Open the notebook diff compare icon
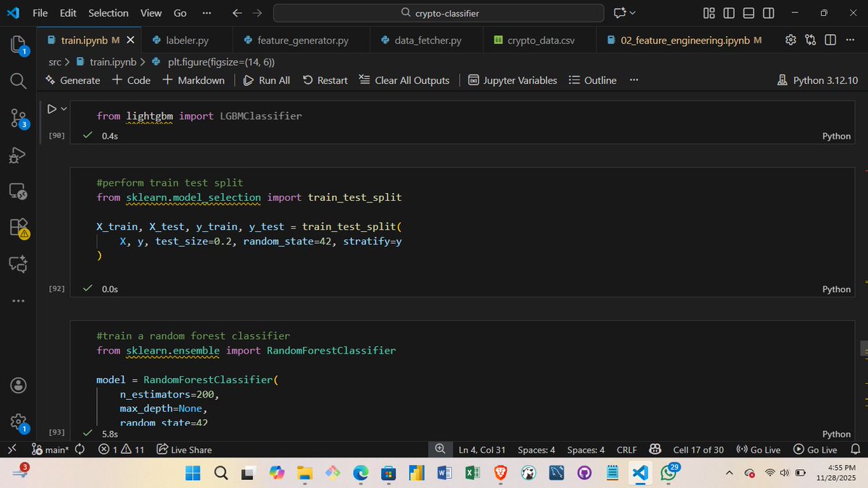Screen dimensions: 868x488 pyautogui.click(x=810, y=40)
